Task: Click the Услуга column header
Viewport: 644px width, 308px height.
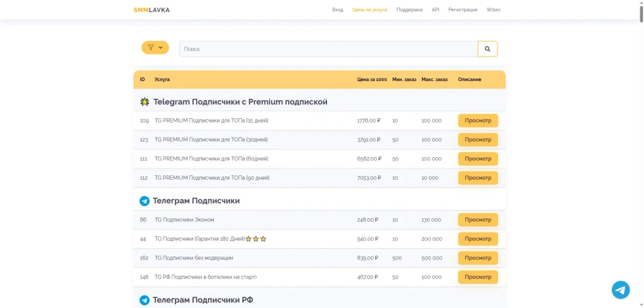Action: click(x=162, y=80)
